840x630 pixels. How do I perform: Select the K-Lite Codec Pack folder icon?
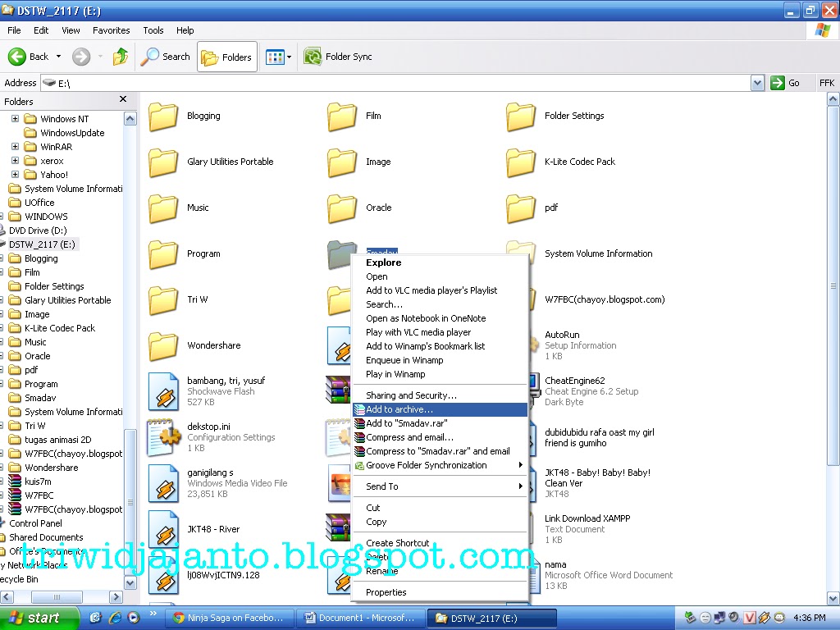(521, 162)
